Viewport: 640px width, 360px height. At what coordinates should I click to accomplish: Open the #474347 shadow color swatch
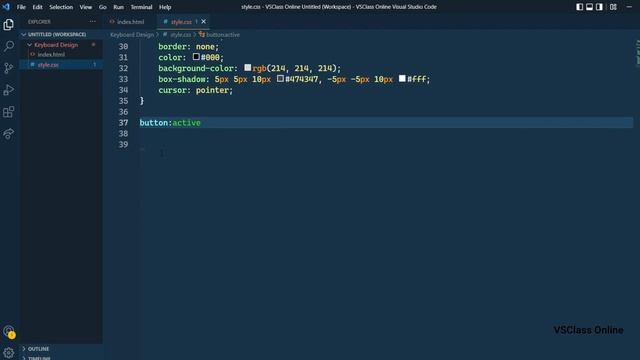(280, 78)
